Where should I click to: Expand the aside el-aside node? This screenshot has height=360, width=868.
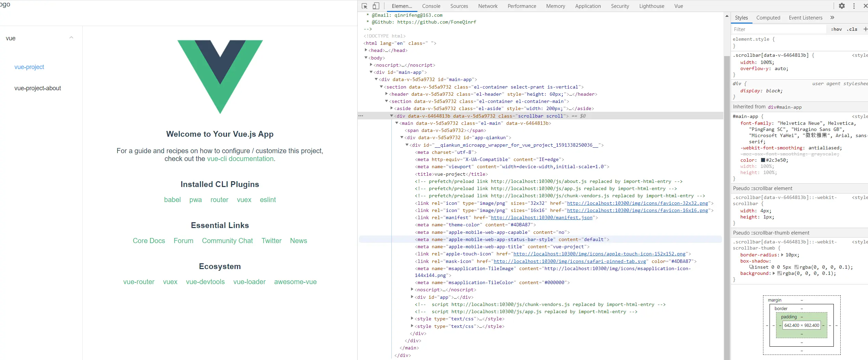392,108
